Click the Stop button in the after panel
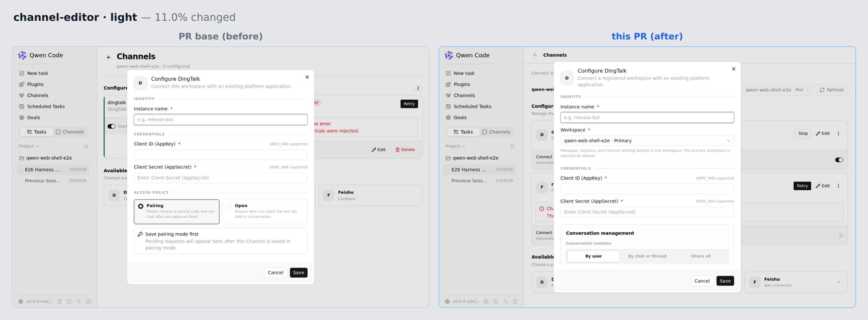868x320 pixels. pos(803,134)
